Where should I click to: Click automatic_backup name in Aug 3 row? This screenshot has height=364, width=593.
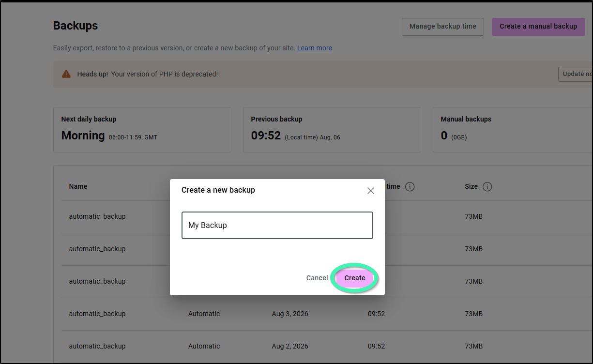97,314
